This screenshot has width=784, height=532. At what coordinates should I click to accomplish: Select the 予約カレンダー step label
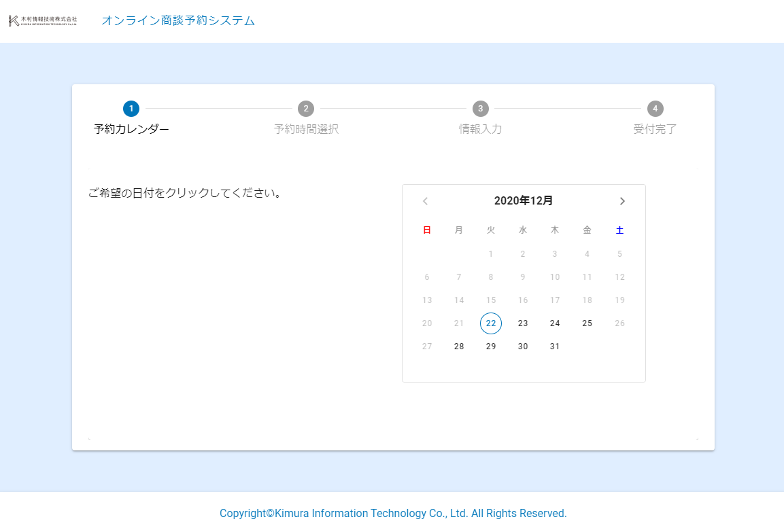[x=131, y=129]
